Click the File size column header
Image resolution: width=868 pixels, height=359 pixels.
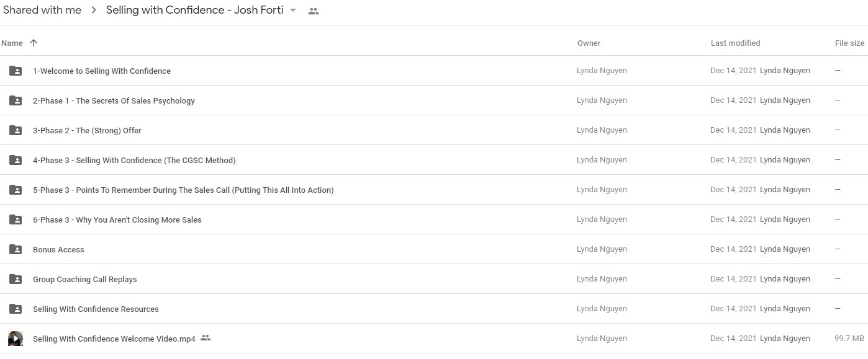[x=849, y=43]
